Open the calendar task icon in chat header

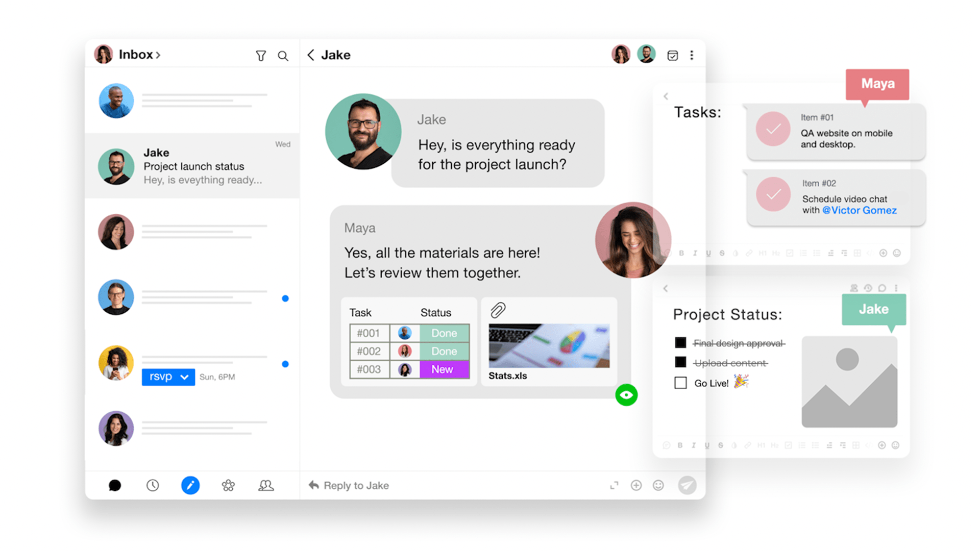[673, 55]
